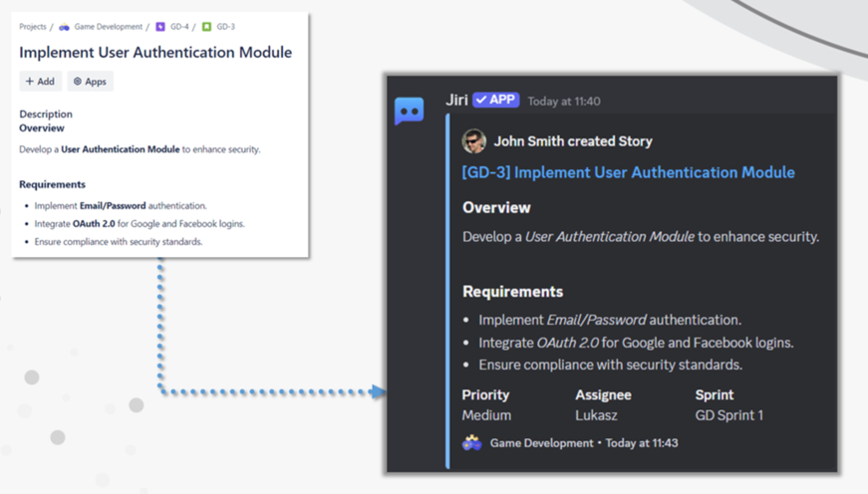Click 'Integrate OAuth 2.0' bullet in Jira panel
Screen dimensions: 868x494
[140, 223]
